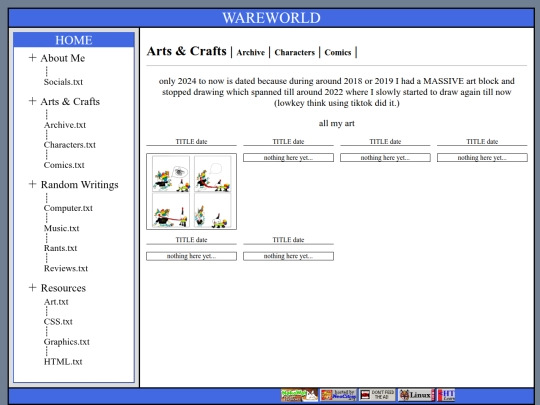Open Archive.txt in sidebar

[65, 125]
